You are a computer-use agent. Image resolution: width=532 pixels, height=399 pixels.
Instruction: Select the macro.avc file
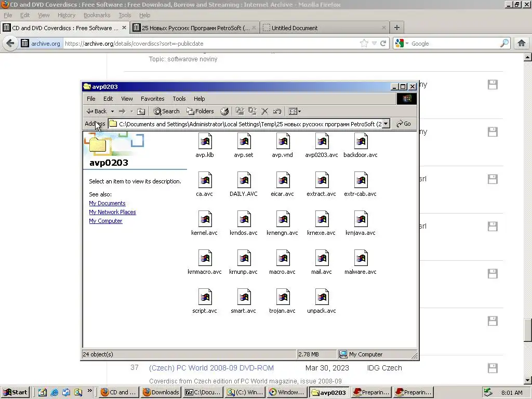coord(282,263)
